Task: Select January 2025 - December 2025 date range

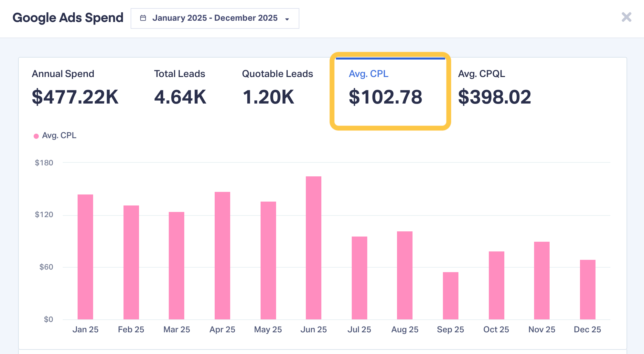Action: pos(215,18)
